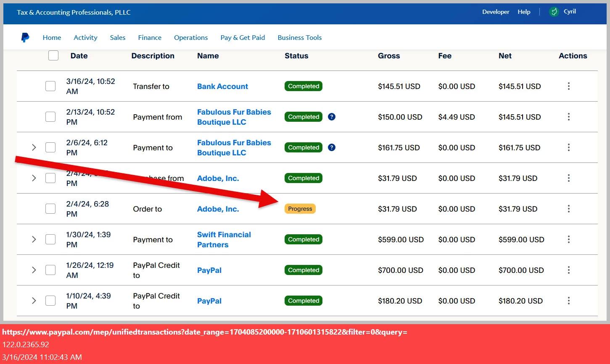Click the Status column header
This screenshot has height=364, width=610.
pos(296,55)
